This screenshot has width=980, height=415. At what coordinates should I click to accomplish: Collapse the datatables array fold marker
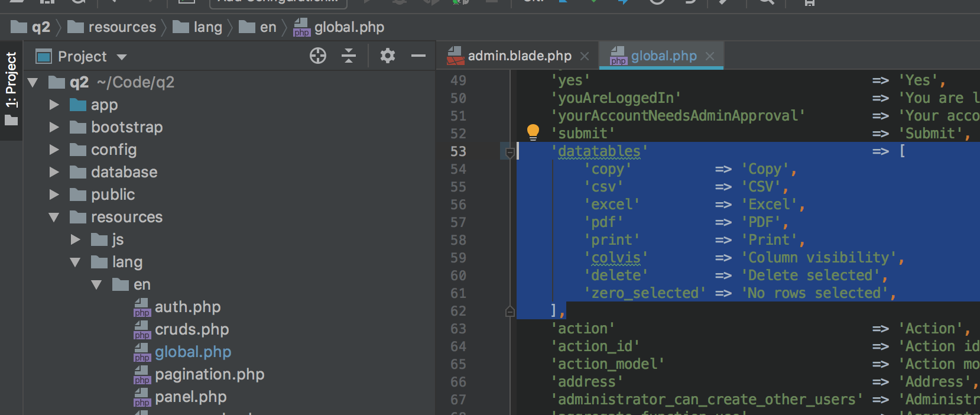click(510, 152)
